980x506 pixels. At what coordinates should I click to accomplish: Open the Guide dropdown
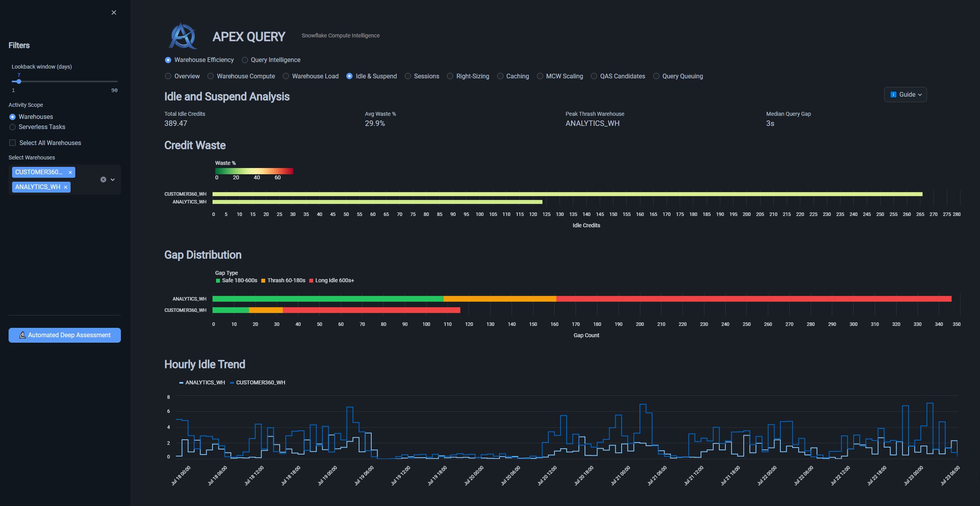pos(905,95)
